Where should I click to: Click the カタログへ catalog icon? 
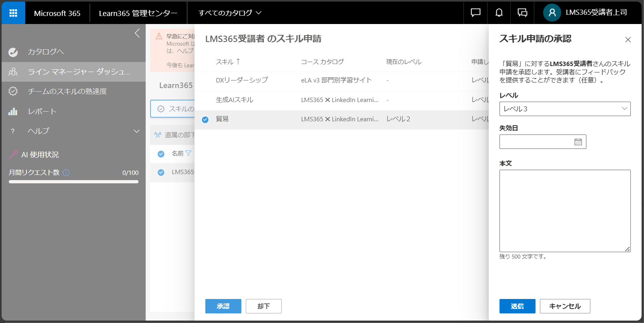coord(13,52)
